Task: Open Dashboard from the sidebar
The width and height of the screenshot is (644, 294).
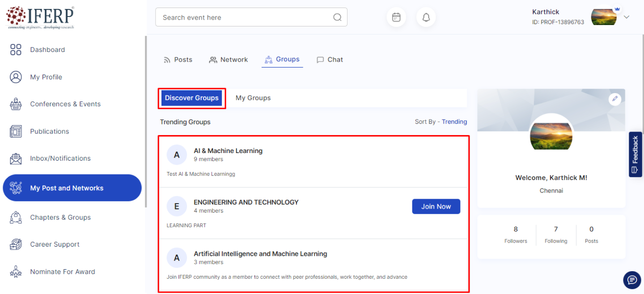Action: (47, 50)
